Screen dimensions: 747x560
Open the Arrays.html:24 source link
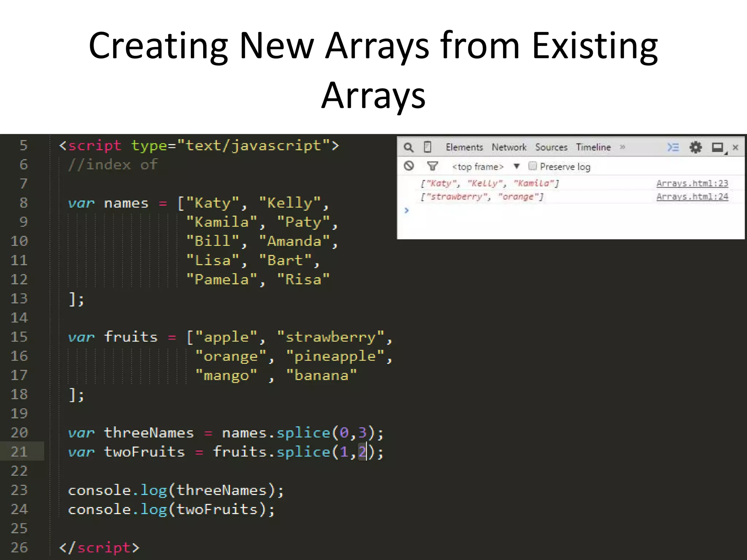[692, 197]
